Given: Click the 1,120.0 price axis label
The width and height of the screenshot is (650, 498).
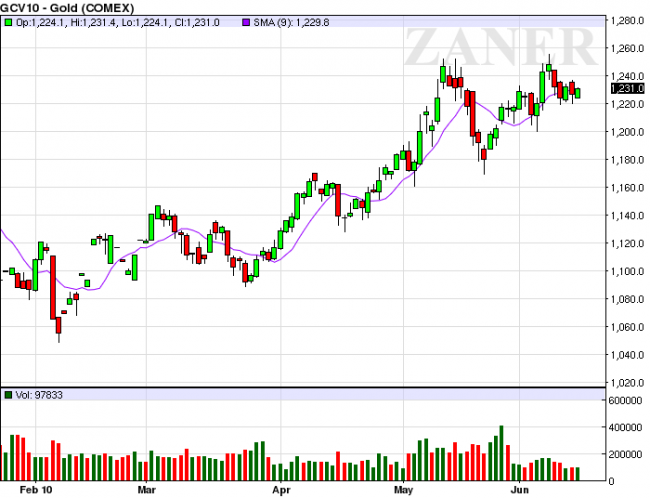Looking at the screenshot, I should pos(627,243).
